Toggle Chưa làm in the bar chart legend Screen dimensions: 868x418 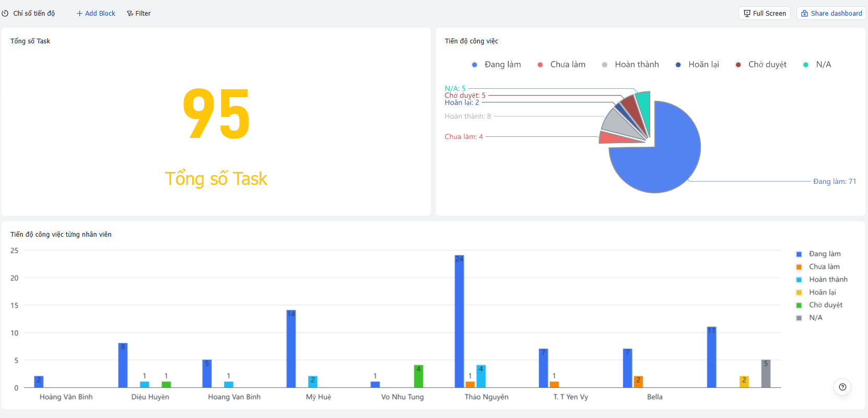pos(818,267)
